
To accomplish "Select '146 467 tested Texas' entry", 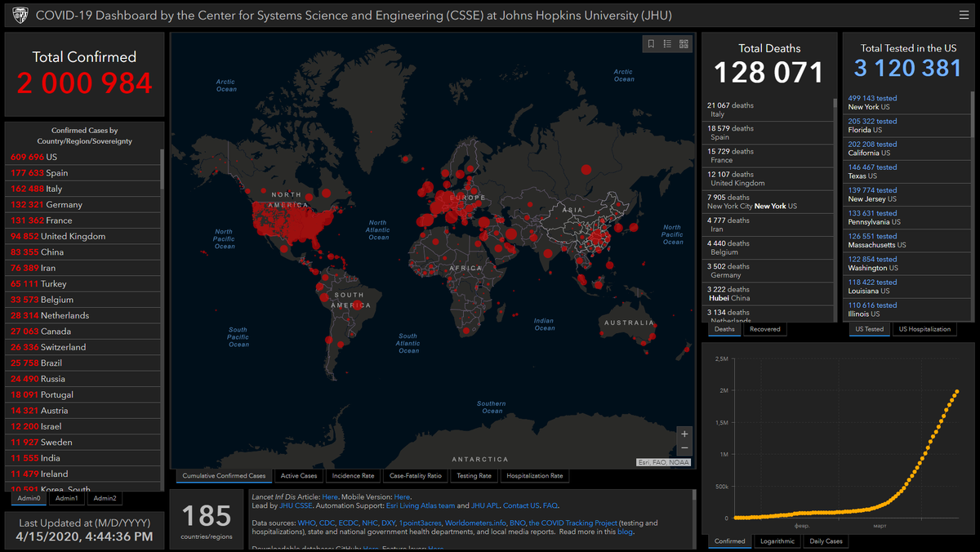I will 906,171.
